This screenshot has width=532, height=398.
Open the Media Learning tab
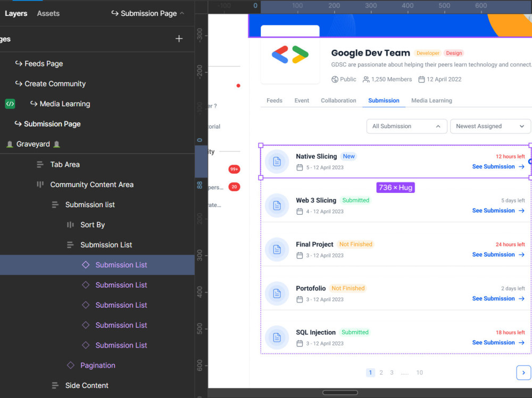point(431,100)
